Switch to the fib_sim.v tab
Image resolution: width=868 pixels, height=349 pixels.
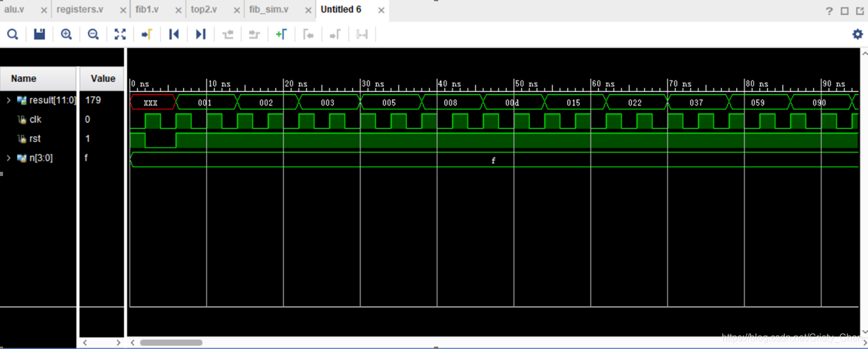[x=269, y=10]
